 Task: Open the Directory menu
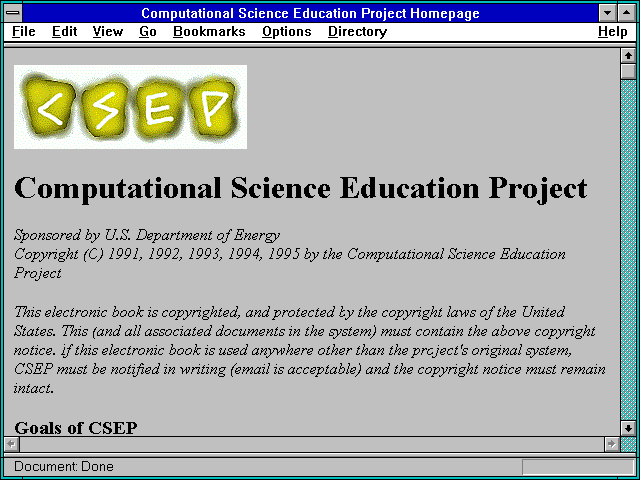pyautogui.click(x=358, y=31)
